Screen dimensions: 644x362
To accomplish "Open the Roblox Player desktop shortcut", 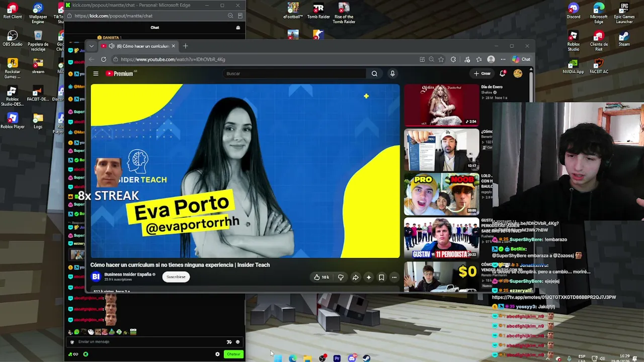I will click(x=13, y=120).
